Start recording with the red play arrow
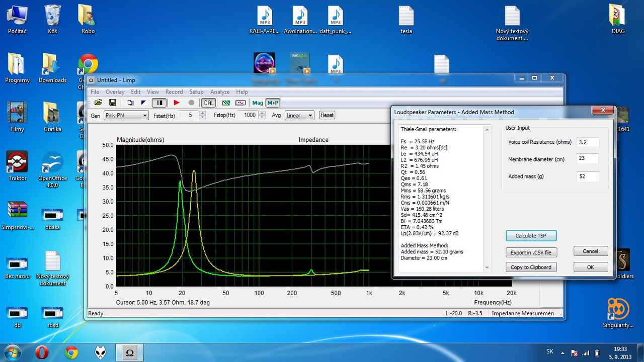This screenshot has width=644, height=362. pos(177,103)
